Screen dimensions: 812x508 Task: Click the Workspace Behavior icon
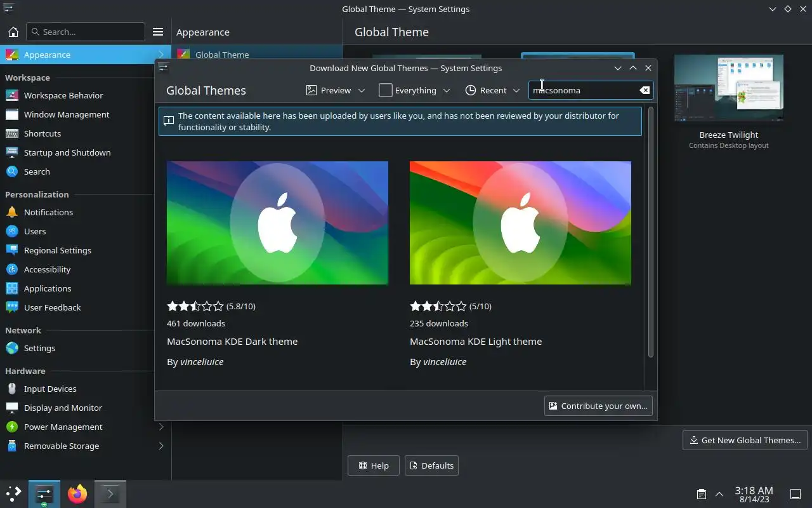tap(12, 95)
